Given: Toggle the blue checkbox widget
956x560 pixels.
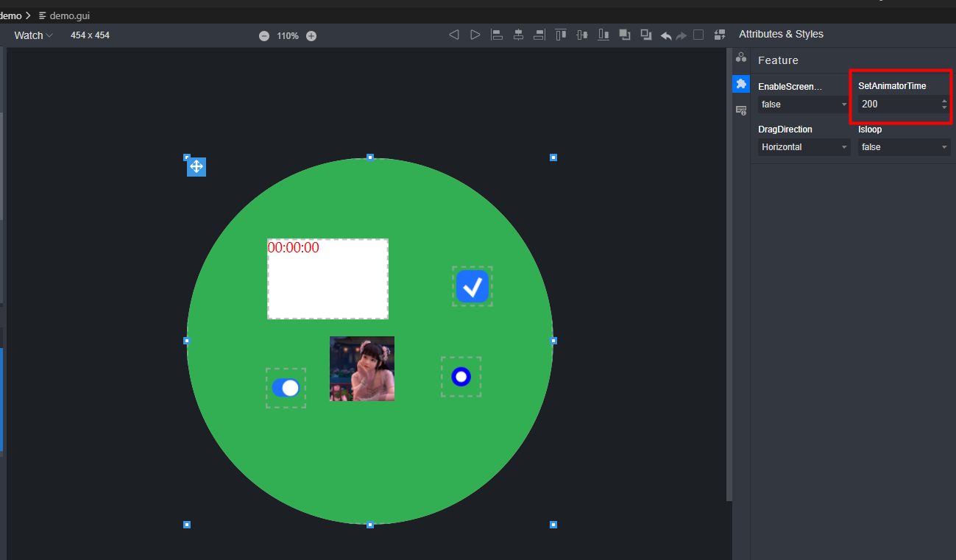Looking at the screenshot, I should pyautogui.click(x=472, y=286).
